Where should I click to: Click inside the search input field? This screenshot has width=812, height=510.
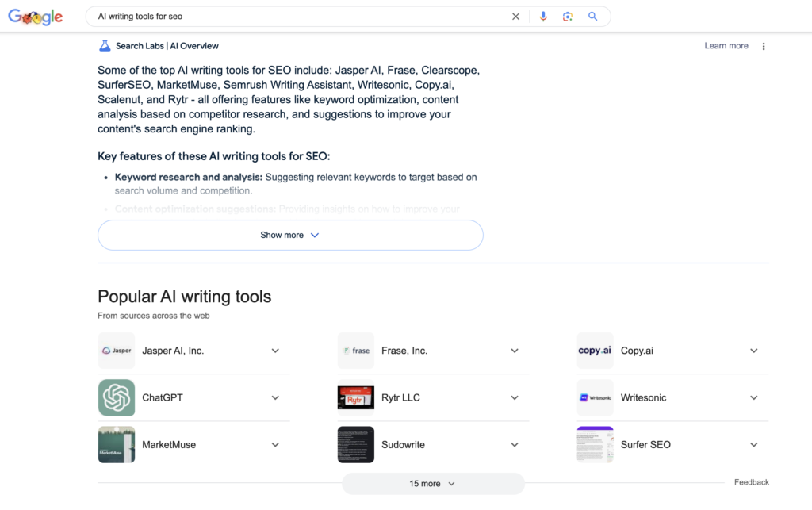point(238,16)
